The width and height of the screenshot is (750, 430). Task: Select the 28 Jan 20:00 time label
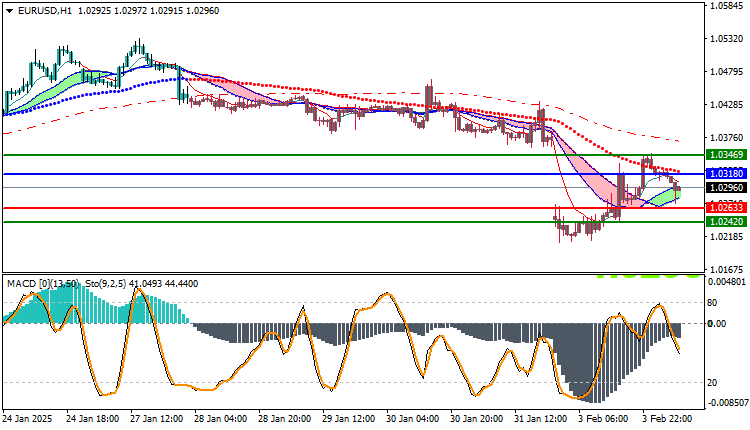[x=285, y=419]
